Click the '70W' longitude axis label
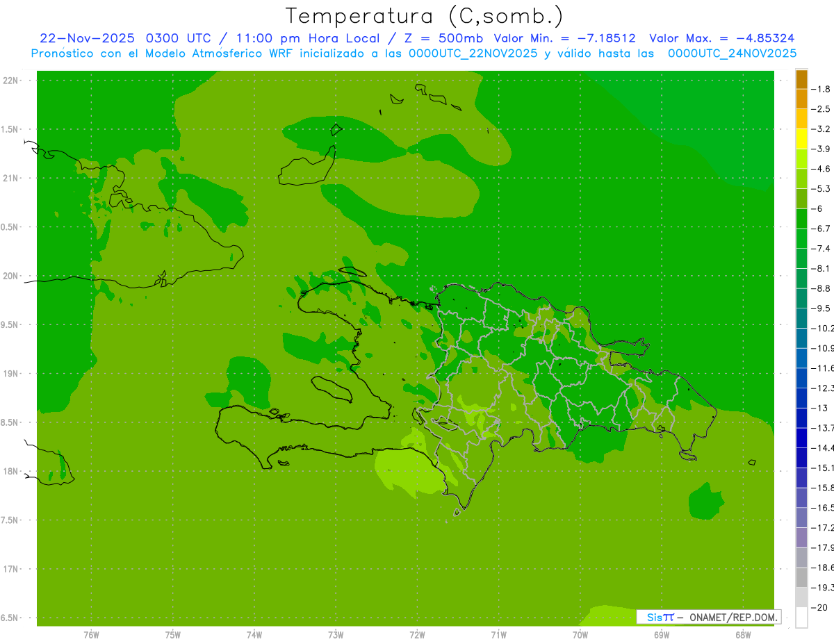 [580, 635]
